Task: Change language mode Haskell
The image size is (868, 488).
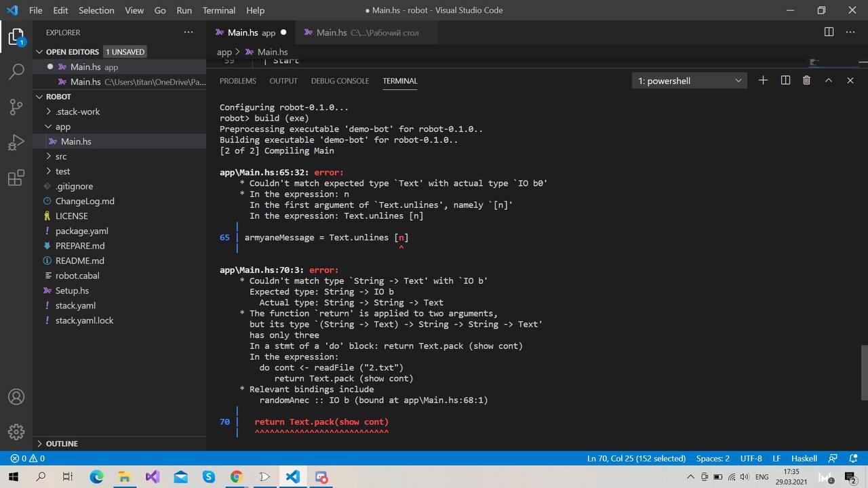Action: pos(804,459)
